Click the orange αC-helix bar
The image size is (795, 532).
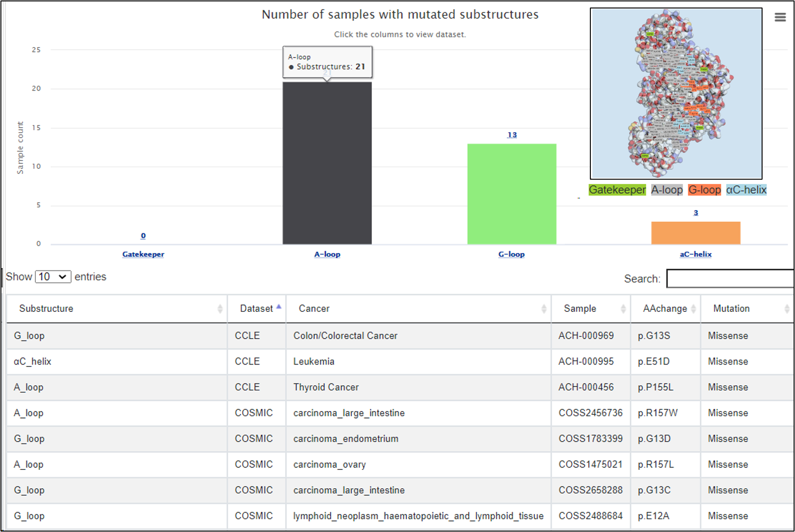pyautogui.click(x=695, y=233)
